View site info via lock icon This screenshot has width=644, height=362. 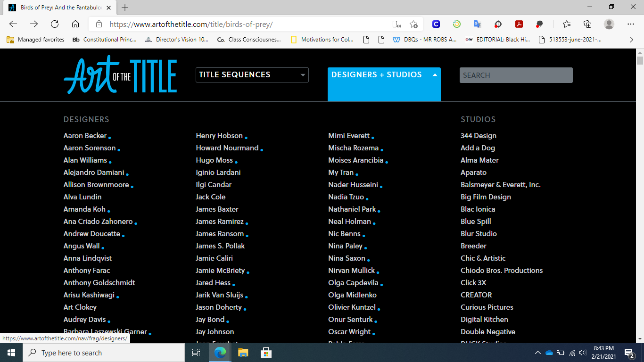(x=99, y=24)
